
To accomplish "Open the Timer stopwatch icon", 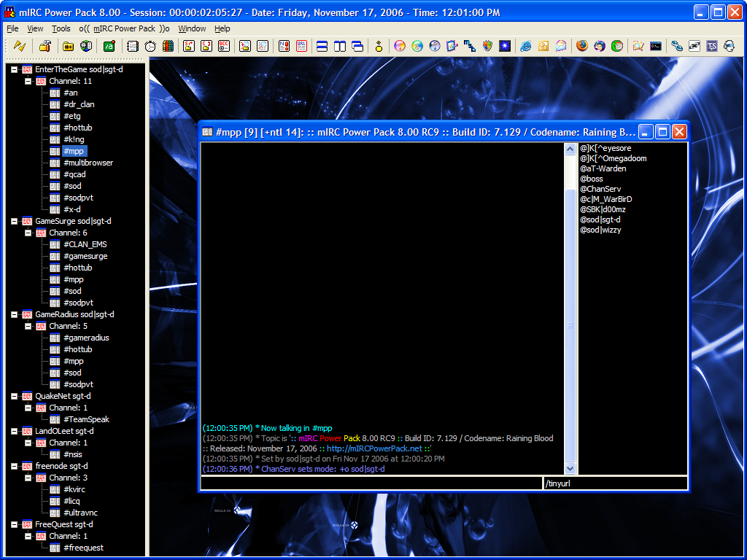I will (x=150, y=46).
